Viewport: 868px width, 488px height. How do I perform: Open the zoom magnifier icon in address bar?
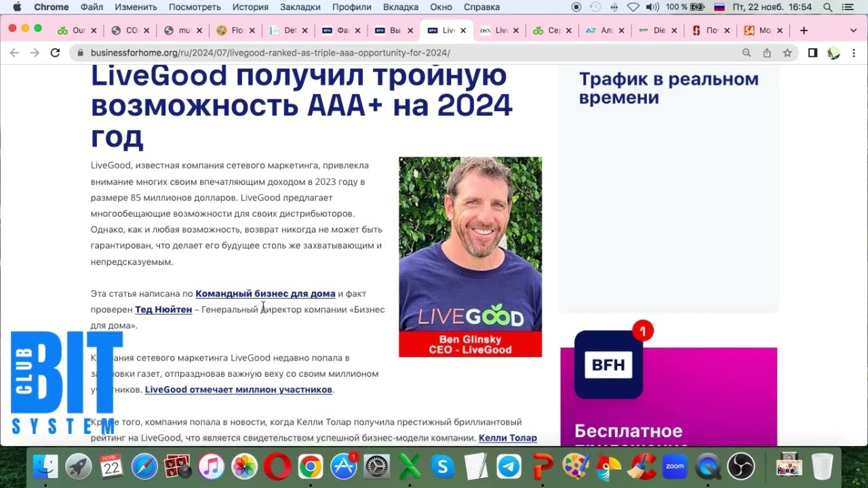[x=747, y=53]
